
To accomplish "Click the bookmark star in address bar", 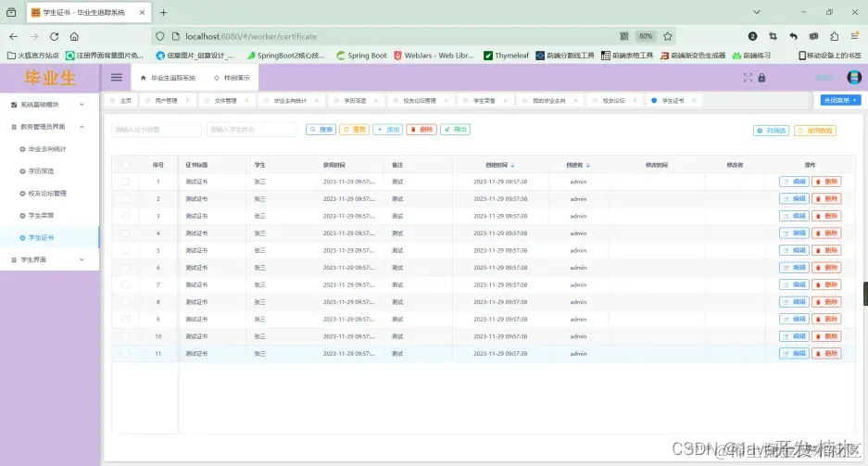I will click(x=668, y=36).
